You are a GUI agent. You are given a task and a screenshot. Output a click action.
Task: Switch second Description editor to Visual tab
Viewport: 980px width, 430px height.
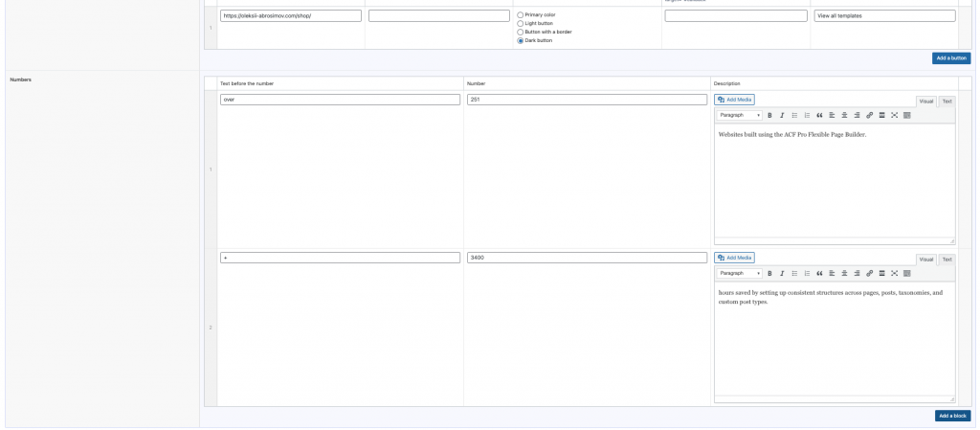coord(926,260)
